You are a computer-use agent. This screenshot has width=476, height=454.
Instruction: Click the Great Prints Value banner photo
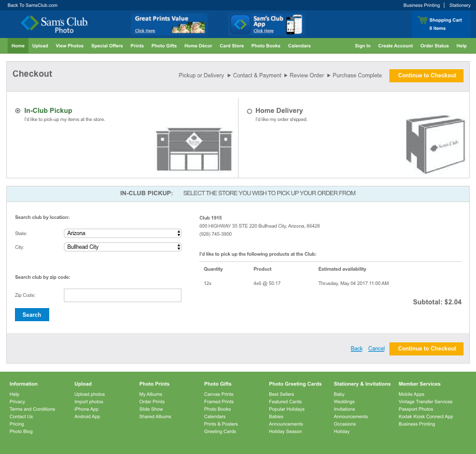[x=188, y=28]
